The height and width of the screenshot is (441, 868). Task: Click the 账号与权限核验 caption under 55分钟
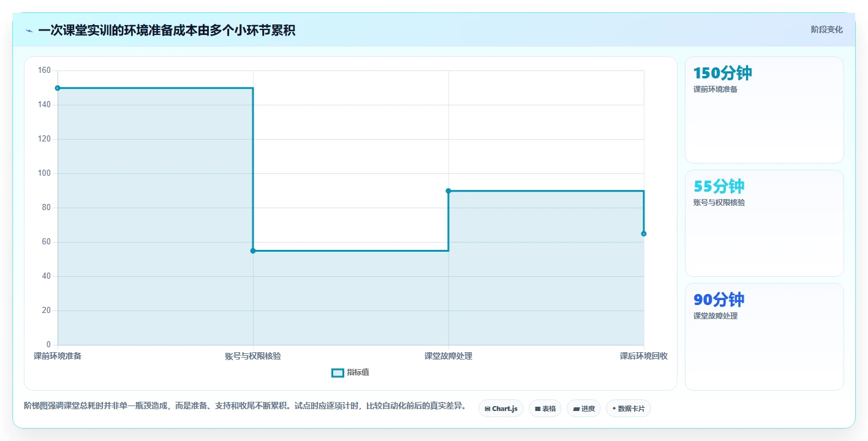[x=719, y=203]
